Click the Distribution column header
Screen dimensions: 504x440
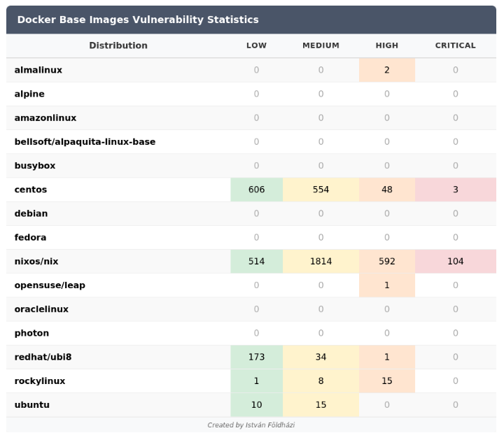coord(118,45)
